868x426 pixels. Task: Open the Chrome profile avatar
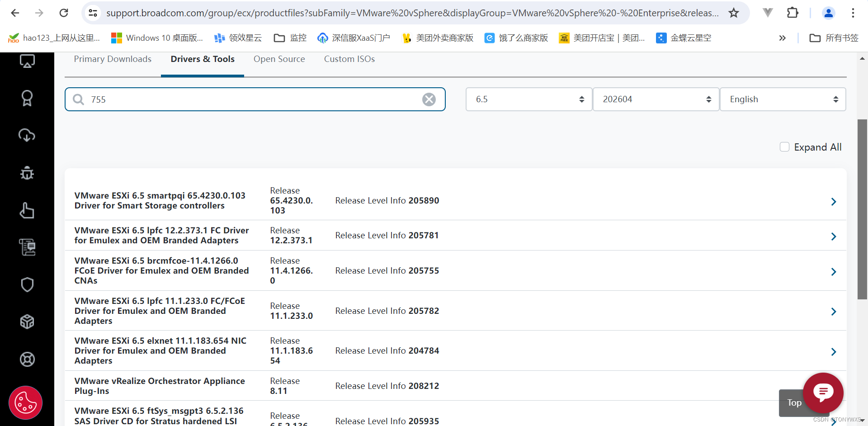click(x=828, y=13)
